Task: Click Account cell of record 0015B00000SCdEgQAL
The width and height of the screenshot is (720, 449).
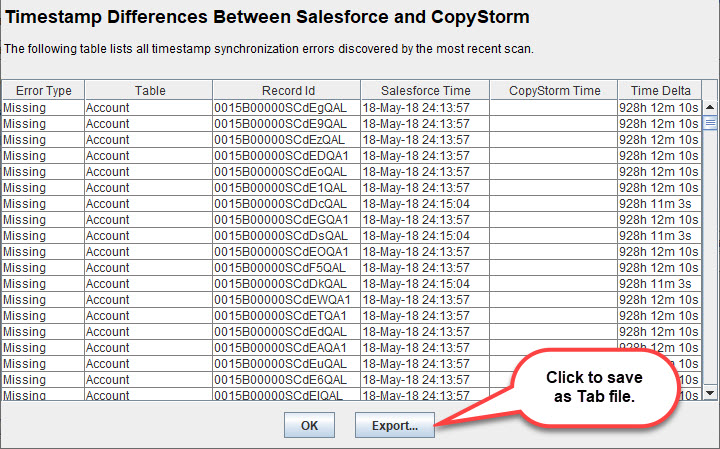Action: click(x=149, y=108)
